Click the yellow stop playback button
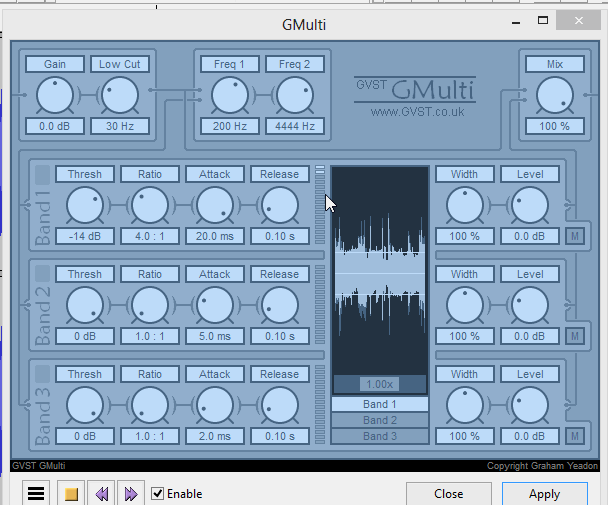Image resolution: width=608 pixels, height=505 pixels. pos(71,493)
